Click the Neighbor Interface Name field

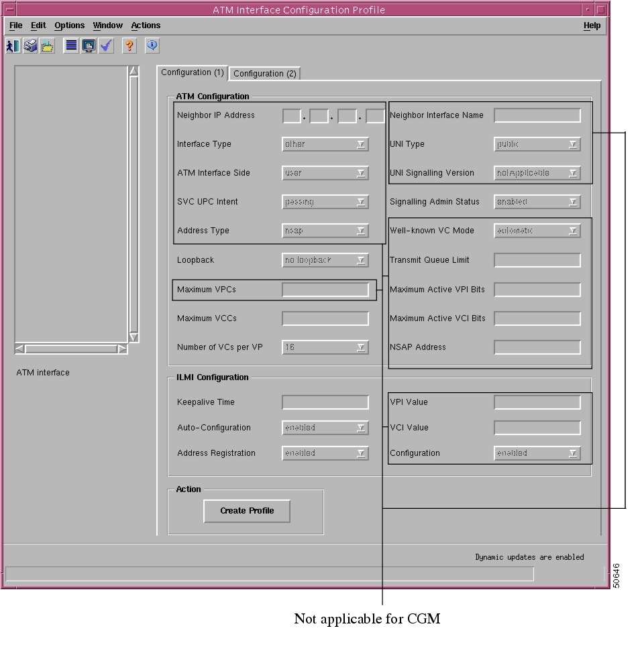[537, 115]
